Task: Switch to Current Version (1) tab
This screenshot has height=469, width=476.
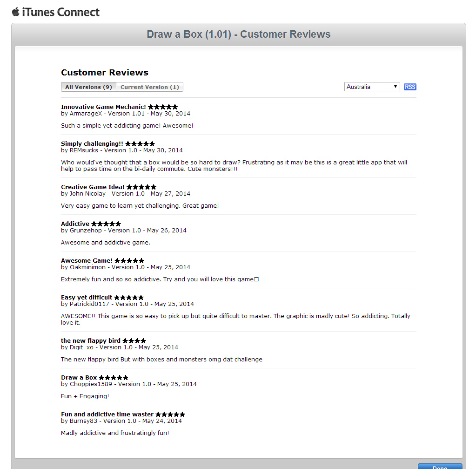Action: tap(149, 87)
